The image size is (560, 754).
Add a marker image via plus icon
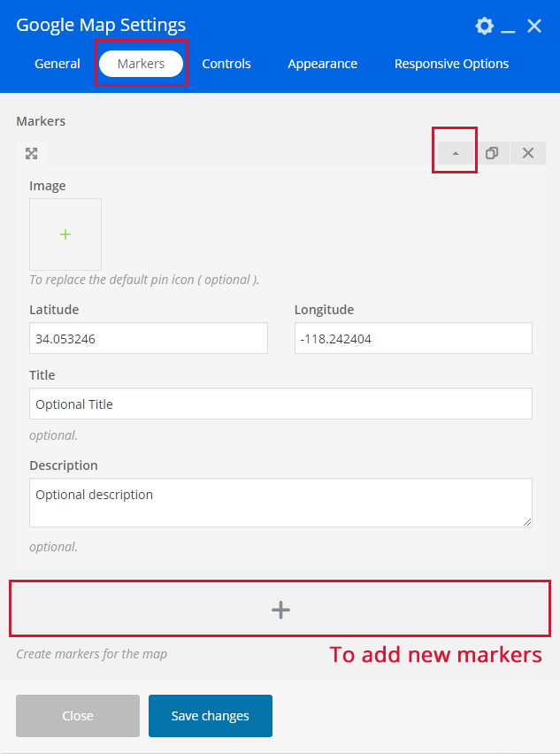point(65,235)
